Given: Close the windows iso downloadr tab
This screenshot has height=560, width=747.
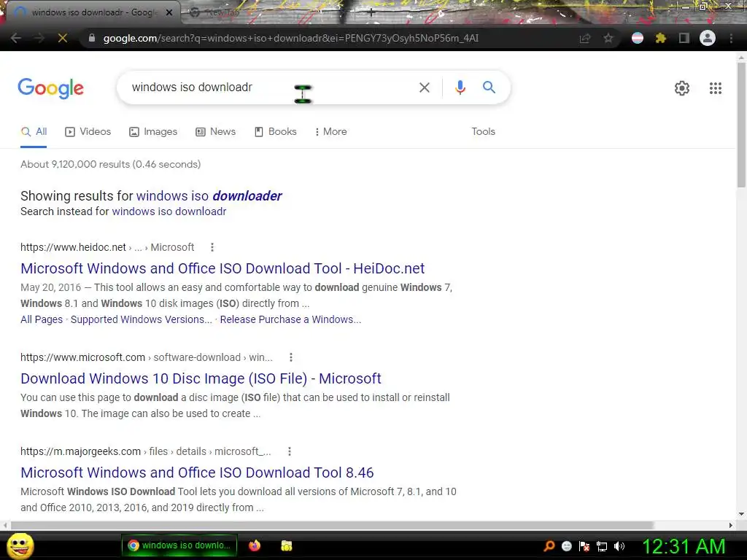Looking at the screenshot, I should click(169, 12).
